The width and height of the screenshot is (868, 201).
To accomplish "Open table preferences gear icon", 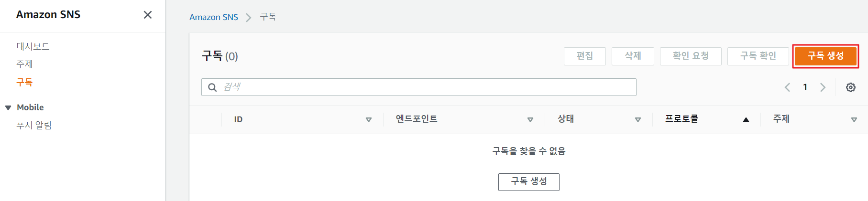I will pyautogui.click(x=850, y=87).
